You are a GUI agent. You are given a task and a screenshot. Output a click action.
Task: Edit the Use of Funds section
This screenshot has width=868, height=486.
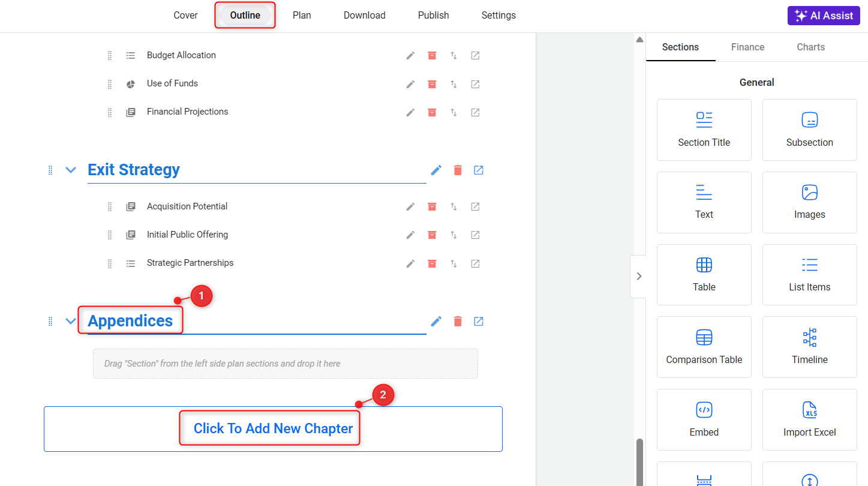tap(410, 84)
